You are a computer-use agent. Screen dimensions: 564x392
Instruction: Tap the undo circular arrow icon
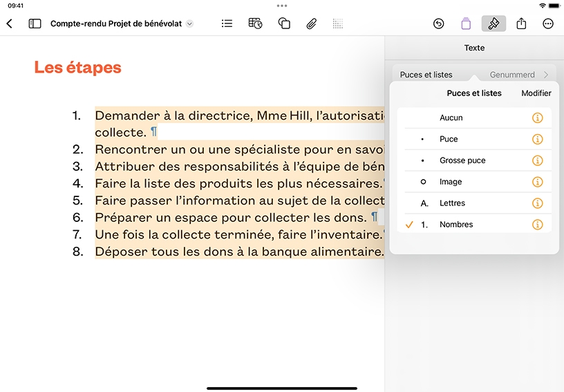click(x=438, y=24)
